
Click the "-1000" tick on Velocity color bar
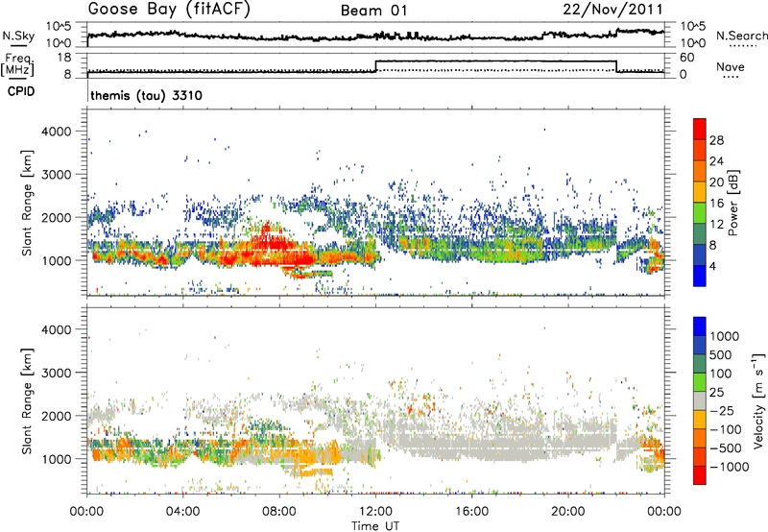[x=729, y=467]
